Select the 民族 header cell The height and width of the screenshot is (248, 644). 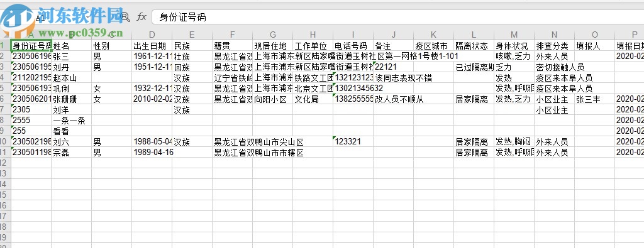[192, 45]
